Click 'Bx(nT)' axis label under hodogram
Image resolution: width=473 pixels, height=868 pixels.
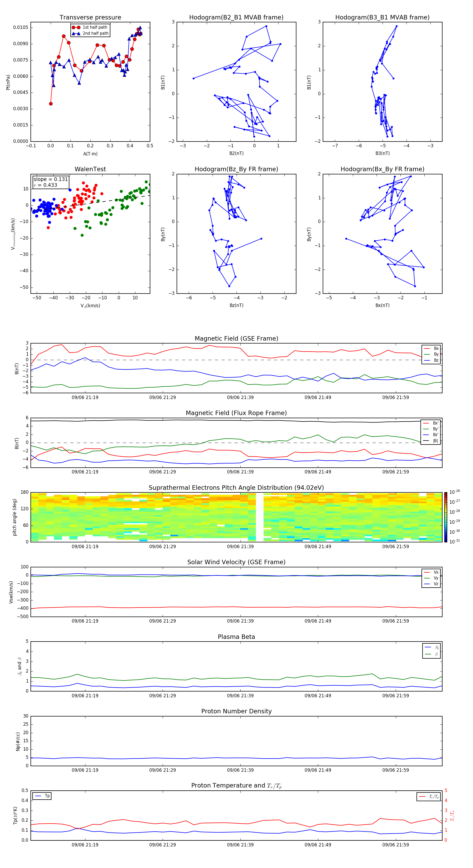[382, 305]
